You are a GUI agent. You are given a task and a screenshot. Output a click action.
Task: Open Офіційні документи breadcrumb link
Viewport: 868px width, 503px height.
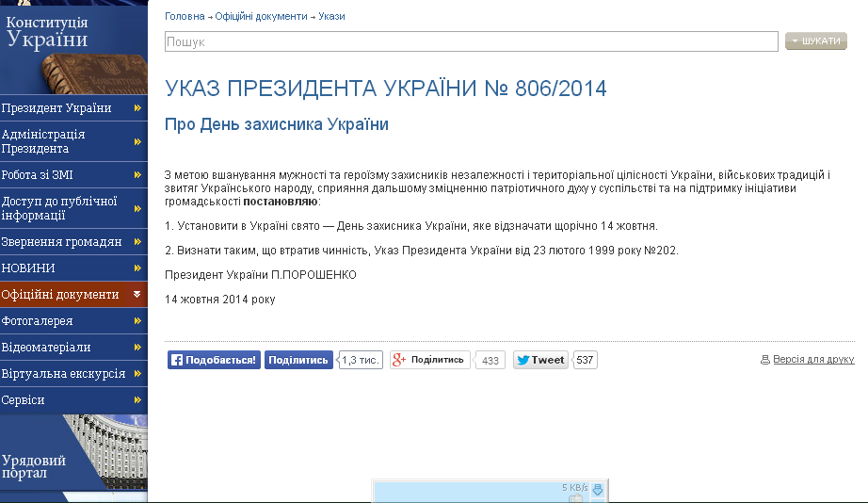point(261,16)
